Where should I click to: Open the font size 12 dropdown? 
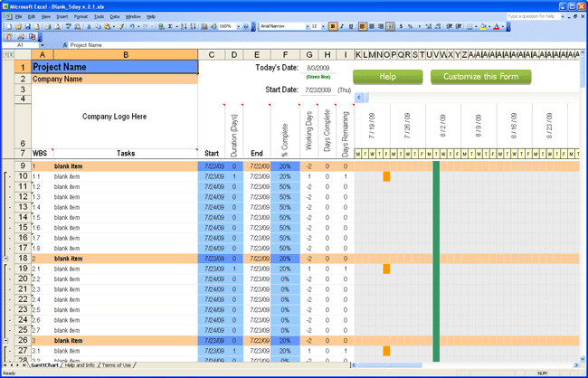pos(323,26)
